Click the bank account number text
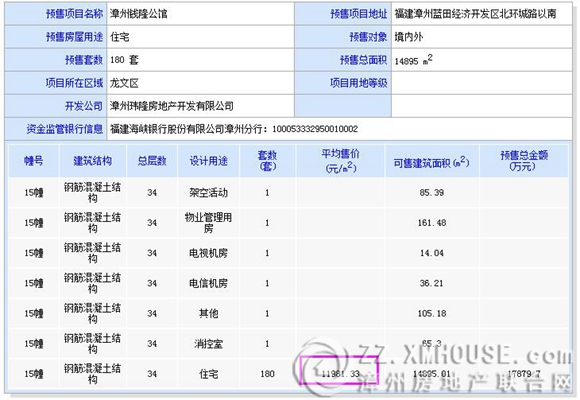 click(315, 129)
